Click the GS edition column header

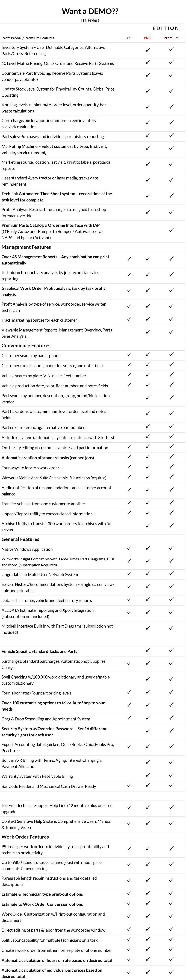tap(129, 38)
